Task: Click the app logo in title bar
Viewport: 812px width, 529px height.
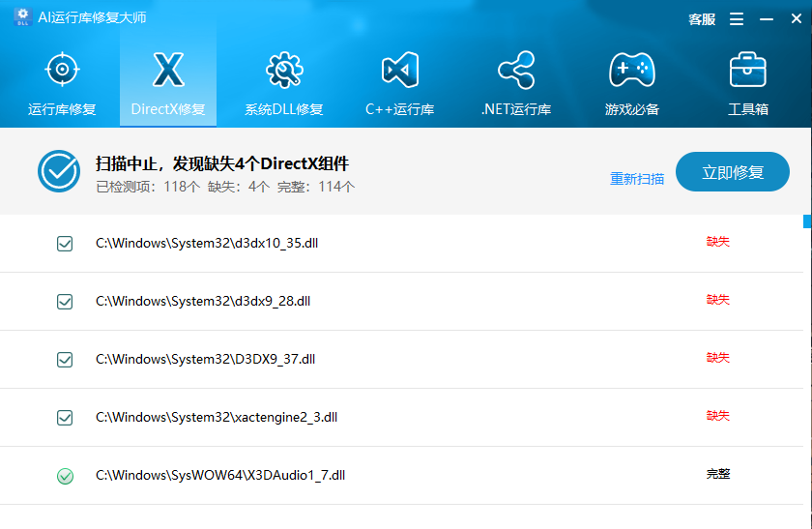Action: (x=23, y=17)
